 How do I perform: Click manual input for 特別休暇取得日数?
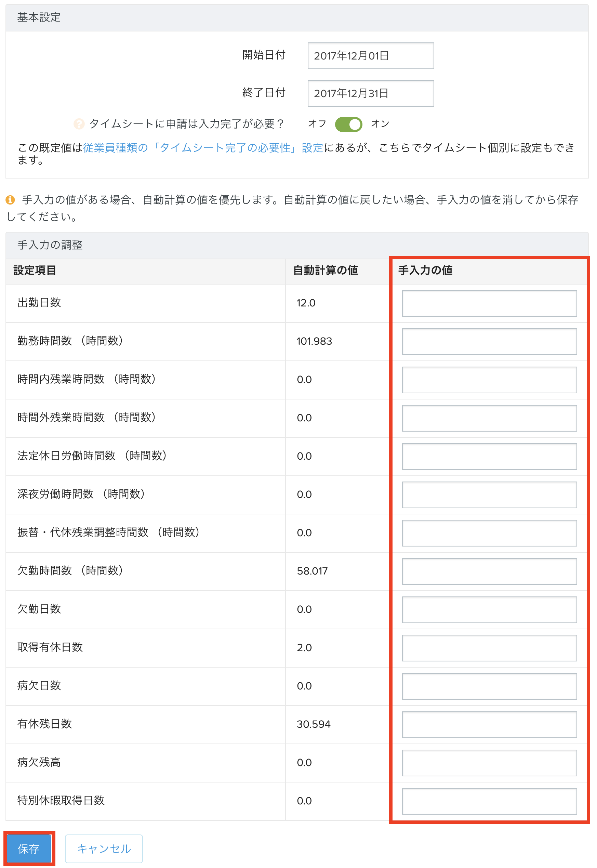(489, 801)
